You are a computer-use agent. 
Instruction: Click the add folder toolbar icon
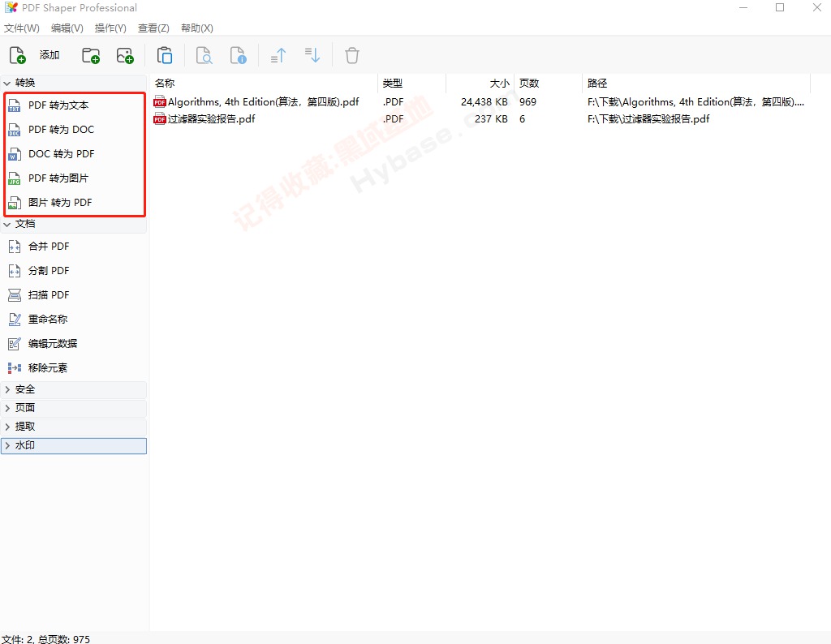coord(91,55)
